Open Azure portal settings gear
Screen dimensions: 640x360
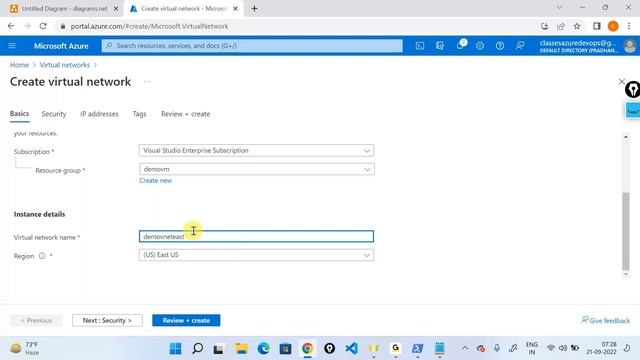coord(480,46)
